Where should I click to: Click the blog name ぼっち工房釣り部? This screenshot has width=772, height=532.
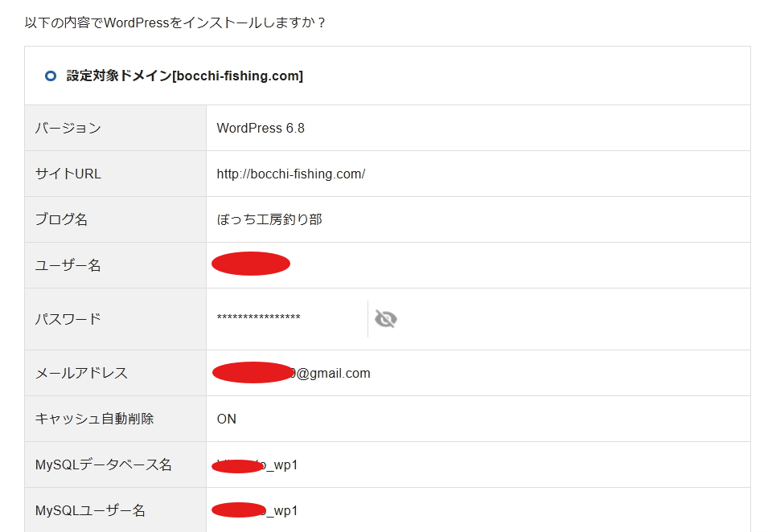pyautogui.click(x=269, y=220)
